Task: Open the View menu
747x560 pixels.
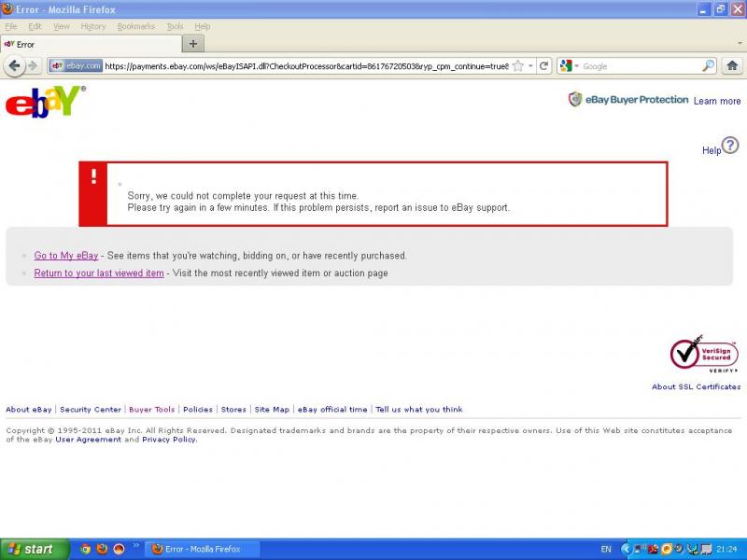Action: click(x=62, y=26)
